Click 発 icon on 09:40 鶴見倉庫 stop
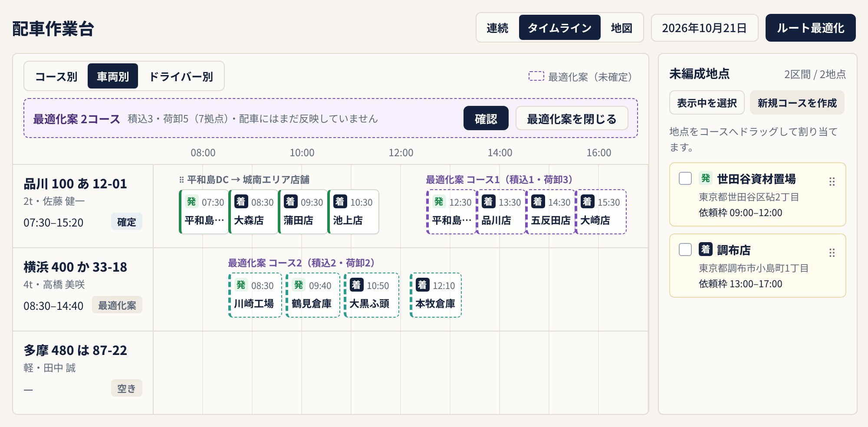The width and height of the screenshot is (868, 427). click(299, 285)
